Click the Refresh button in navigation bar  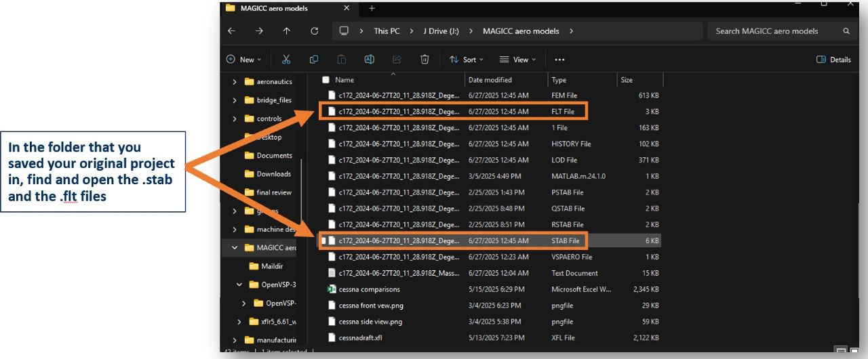[x=314, y=31]
